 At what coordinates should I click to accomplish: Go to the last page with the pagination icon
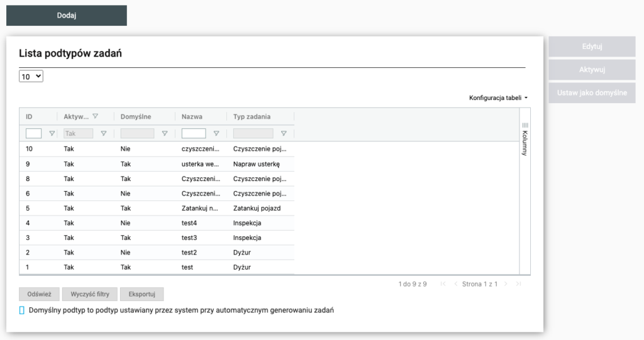(x=518, y=284)
